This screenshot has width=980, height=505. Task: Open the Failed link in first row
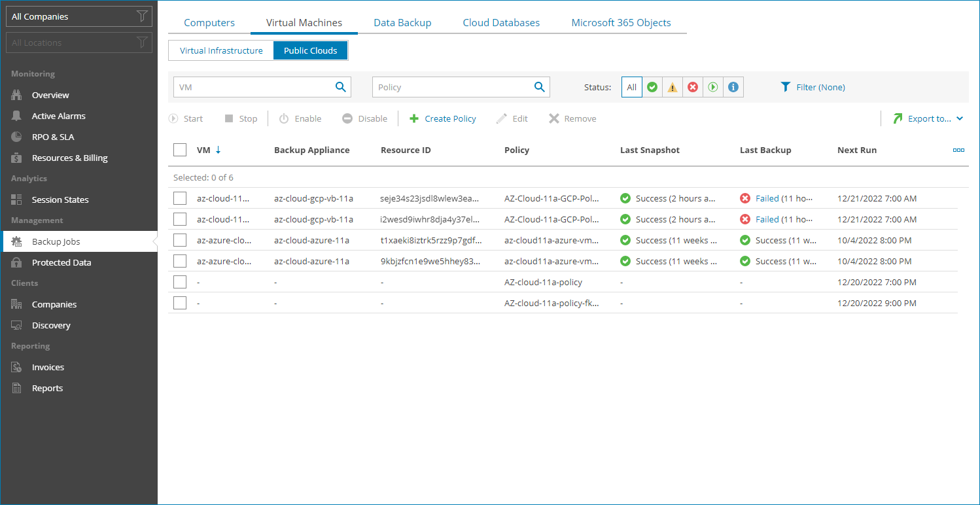tap(767, 198)
